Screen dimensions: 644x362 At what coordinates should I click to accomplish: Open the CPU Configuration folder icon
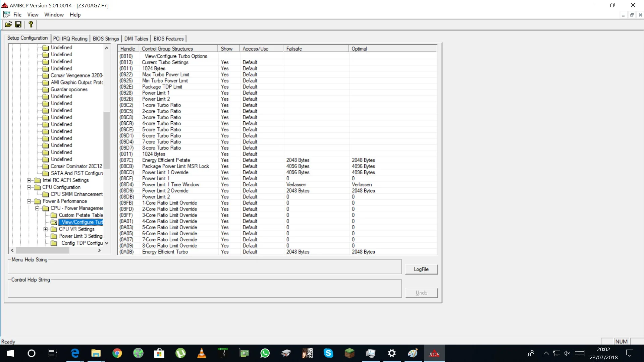click(x=37, y=187)
